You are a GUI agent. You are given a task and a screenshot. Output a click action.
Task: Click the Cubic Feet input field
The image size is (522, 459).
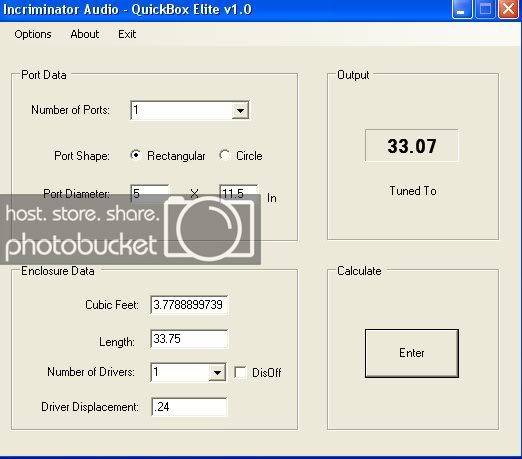[x=189, y=305]
